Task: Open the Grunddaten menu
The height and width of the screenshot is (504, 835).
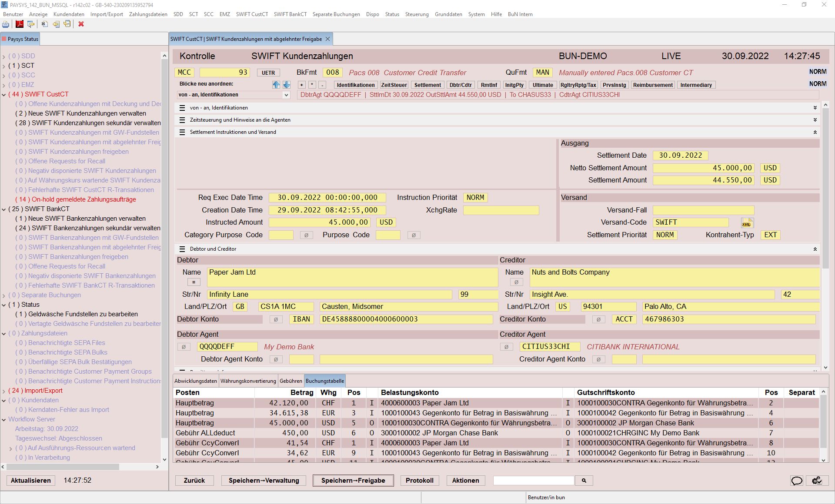Action: pos(448,14)
